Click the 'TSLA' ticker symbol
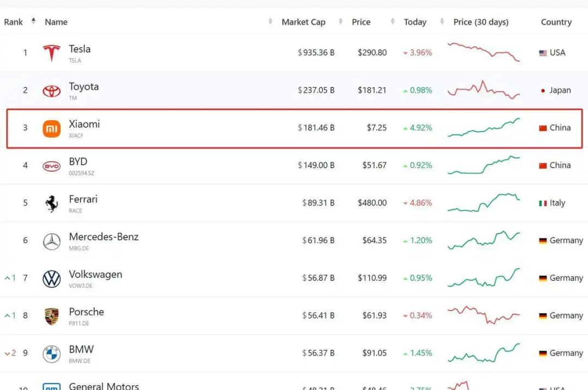588x390 pixels. click(x=75, y=61)
